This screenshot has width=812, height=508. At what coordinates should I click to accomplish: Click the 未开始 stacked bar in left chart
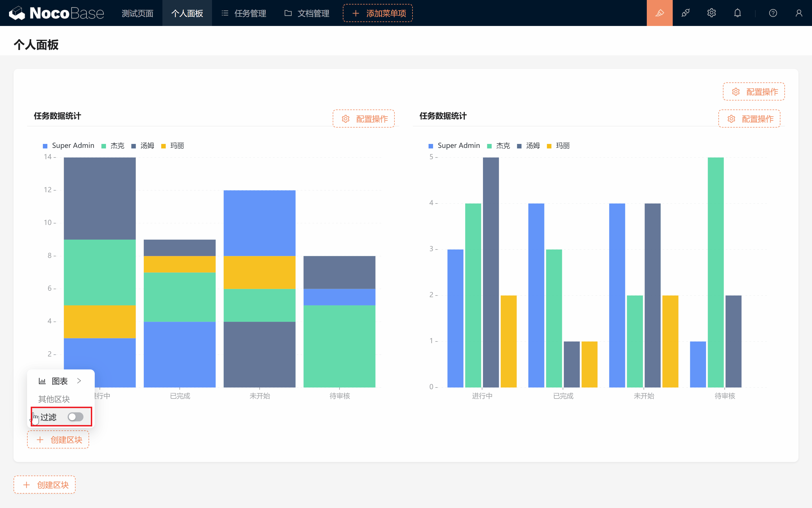click(259, 289)
